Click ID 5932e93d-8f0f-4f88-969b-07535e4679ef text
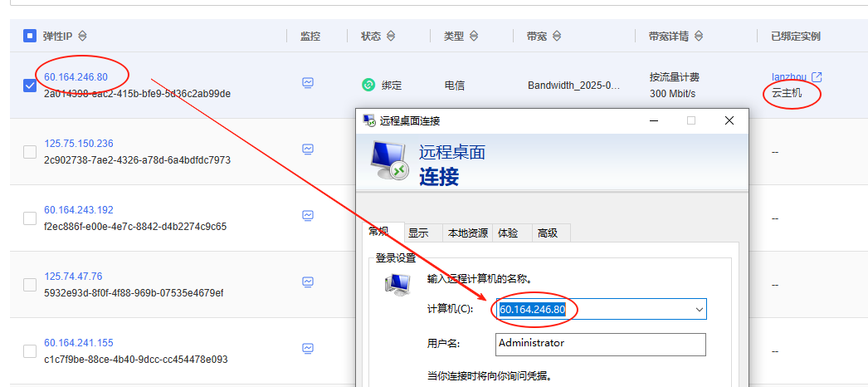This screenshot has width=868, height=387. pyautogui.click(x=134, y=293)
